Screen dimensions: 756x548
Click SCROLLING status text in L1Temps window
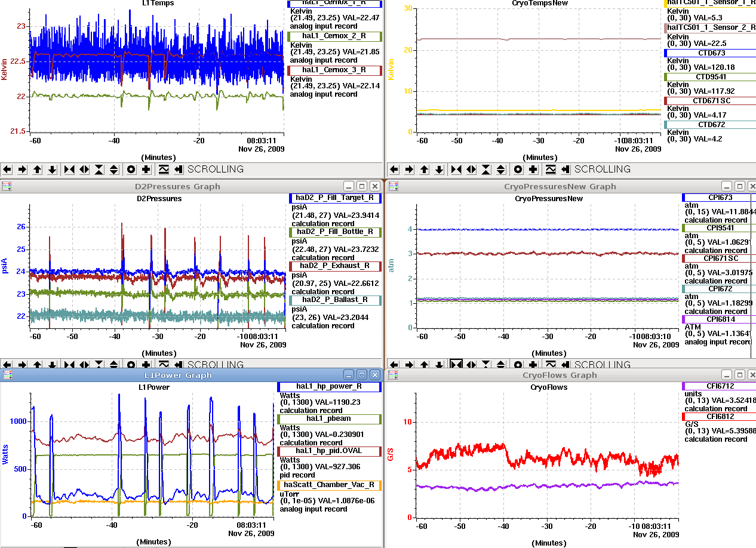(x=216, y=170)
